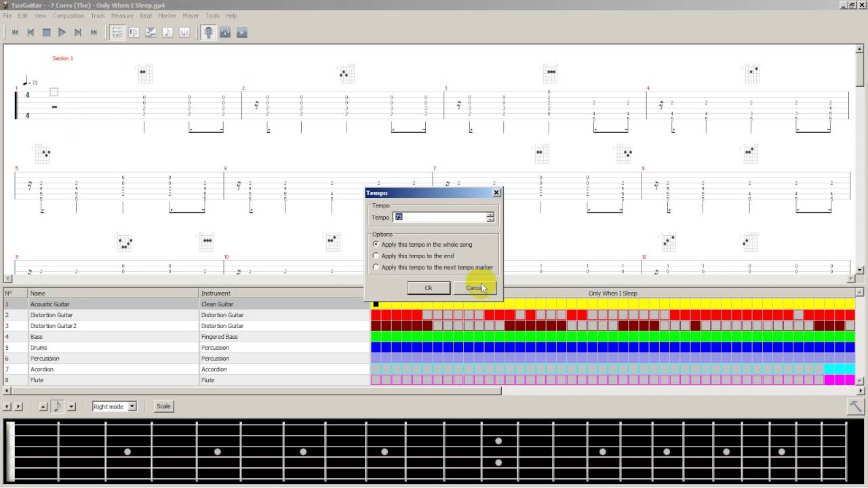The height and width of the screenshot is (488, 868).
Task: Select the Bass track row
Action: point(186,337)
